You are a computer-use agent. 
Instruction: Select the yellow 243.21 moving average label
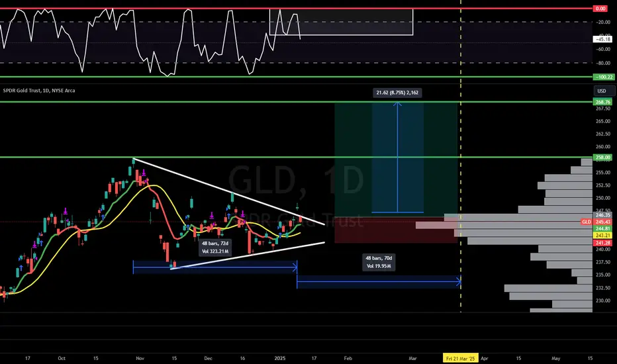click(603, 236)
